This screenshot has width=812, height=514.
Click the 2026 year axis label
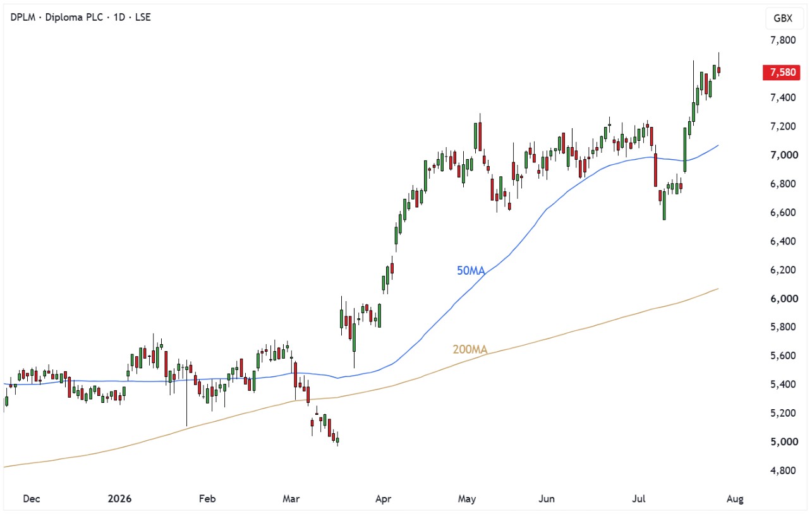(x=119, y=499)
